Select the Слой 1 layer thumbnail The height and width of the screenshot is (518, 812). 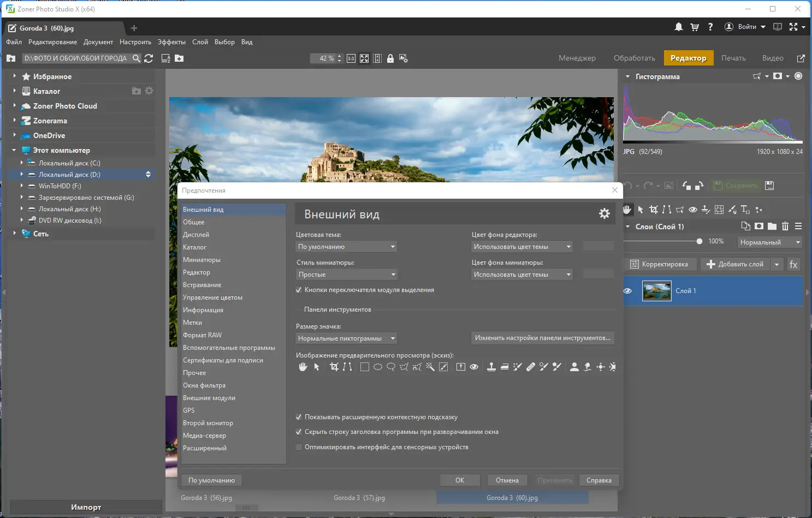click(657, 291)
